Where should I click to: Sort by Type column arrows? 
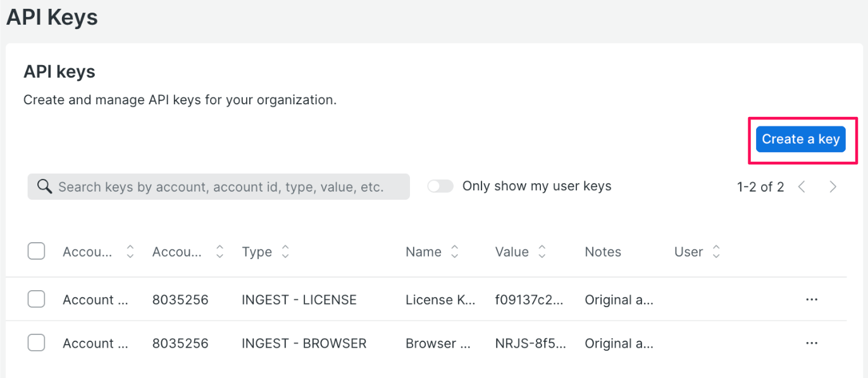coord(285,252)
